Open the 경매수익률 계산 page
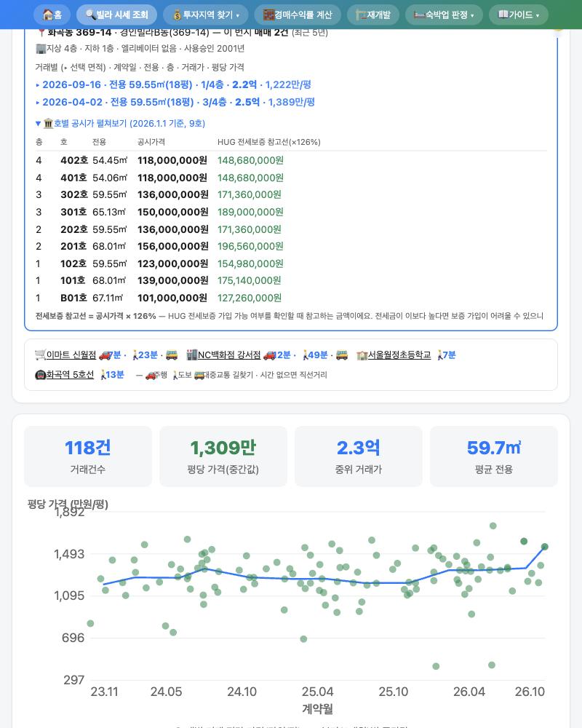 298,15
